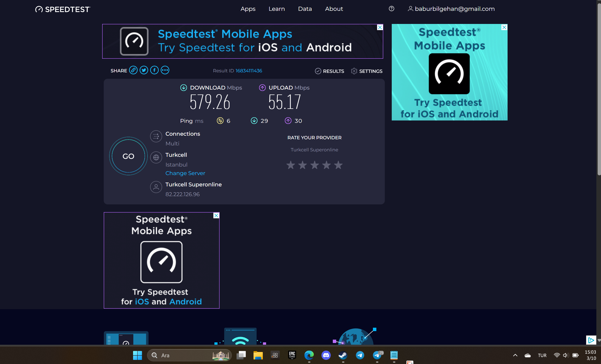Viewport: 601px width, 364px height.
Task: Click the idle ping icon
Action: 220,121
